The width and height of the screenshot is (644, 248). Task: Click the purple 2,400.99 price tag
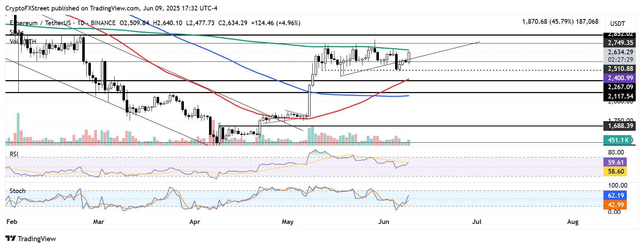[x=620, y=78]
